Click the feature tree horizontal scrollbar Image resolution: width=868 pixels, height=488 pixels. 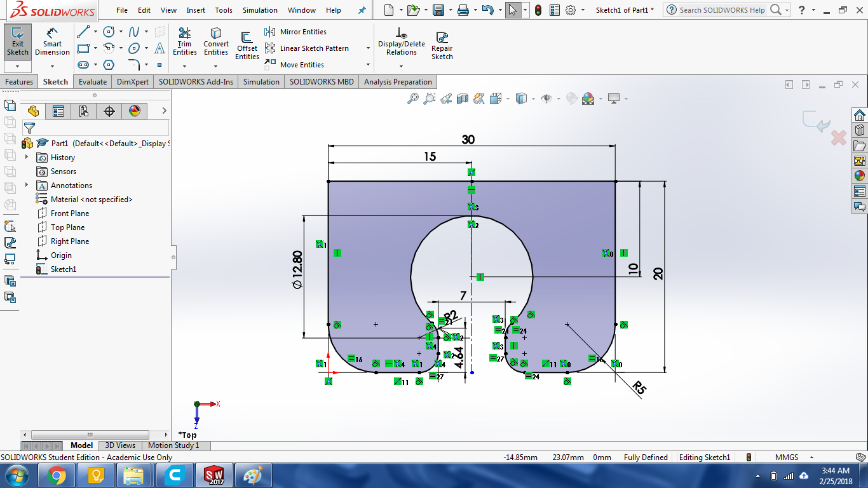(x=90, y=435)
